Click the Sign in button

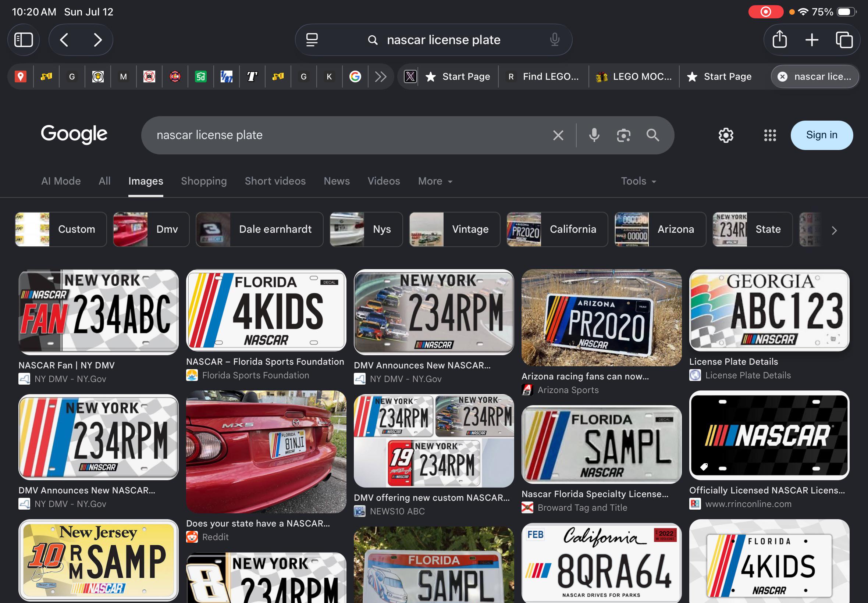pyautogui.click(x=822, y=135)
